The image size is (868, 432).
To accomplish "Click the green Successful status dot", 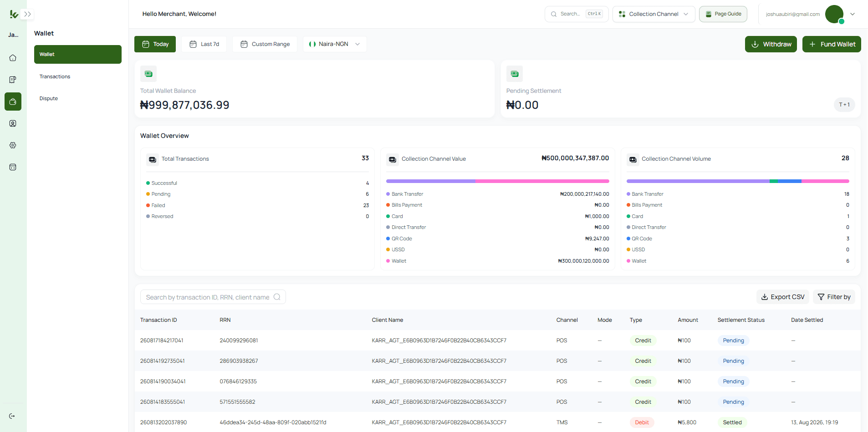I will [x=148, y=183].
